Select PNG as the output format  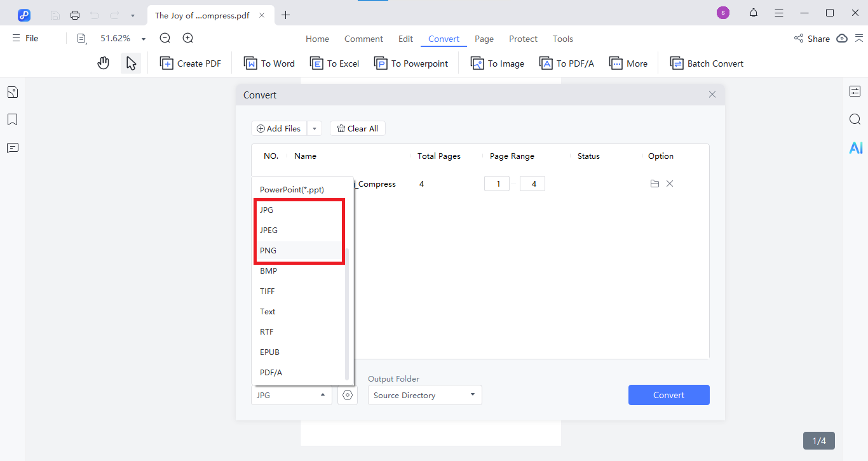268,250
